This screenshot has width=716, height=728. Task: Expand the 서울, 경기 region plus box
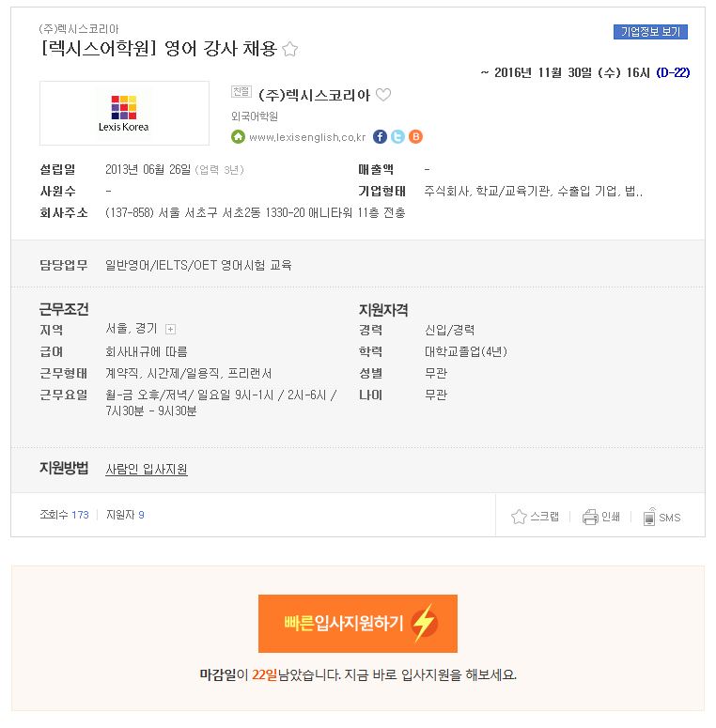pos(170,329)
